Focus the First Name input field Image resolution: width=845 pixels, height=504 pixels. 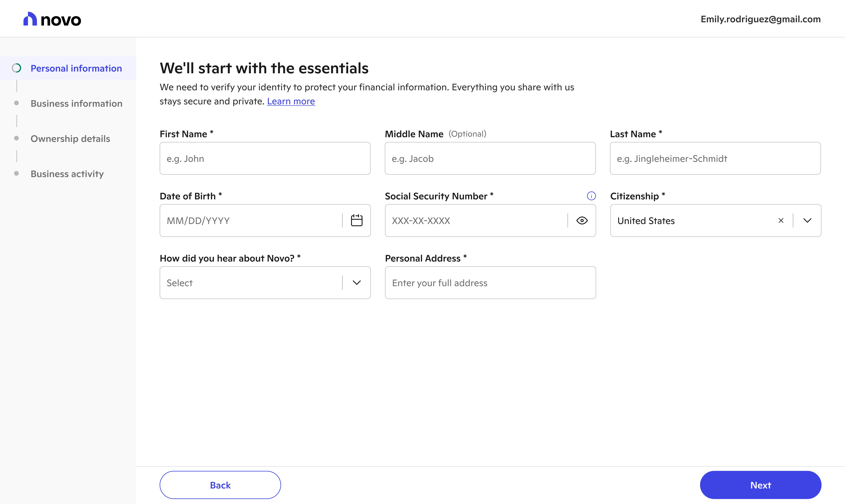pyautogui.click(x=265, y=158)
